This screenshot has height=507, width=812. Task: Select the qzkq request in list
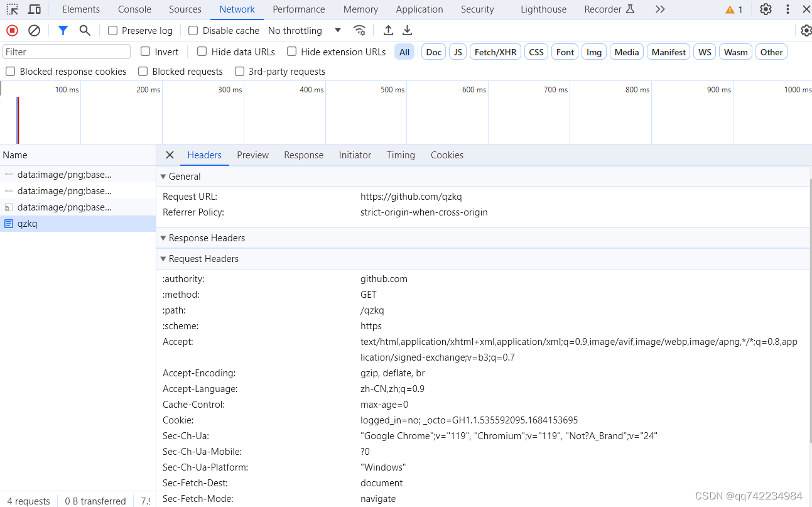[28, 224]
